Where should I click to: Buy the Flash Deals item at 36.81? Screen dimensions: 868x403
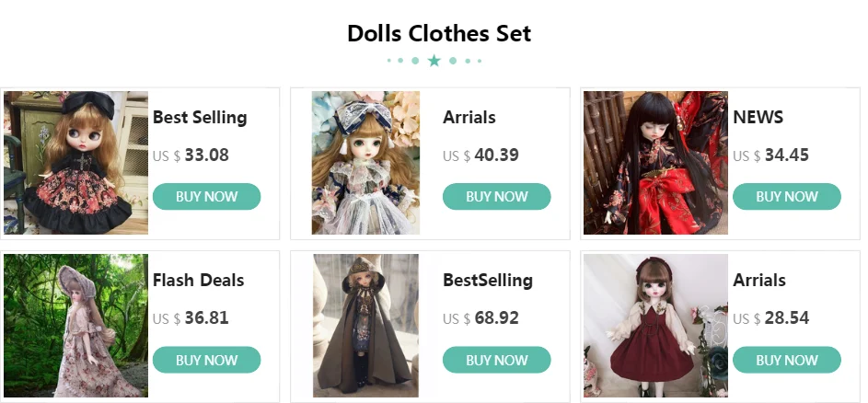(206, 360)
